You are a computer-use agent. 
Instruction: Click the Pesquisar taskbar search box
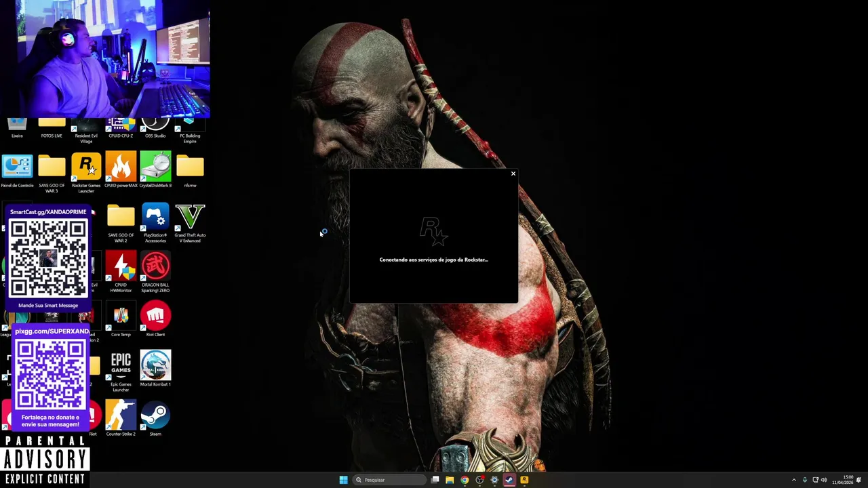389,480
